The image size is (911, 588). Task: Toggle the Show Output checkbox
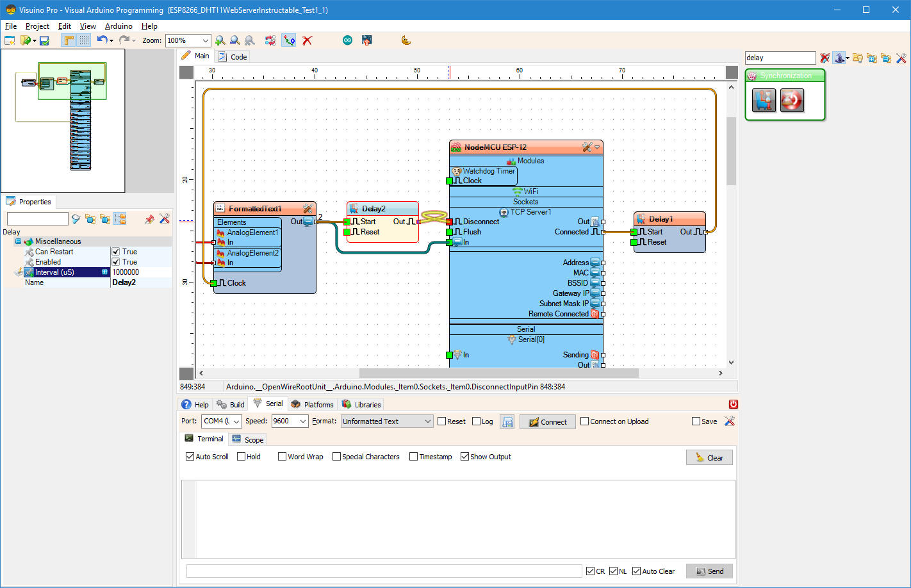464,457
